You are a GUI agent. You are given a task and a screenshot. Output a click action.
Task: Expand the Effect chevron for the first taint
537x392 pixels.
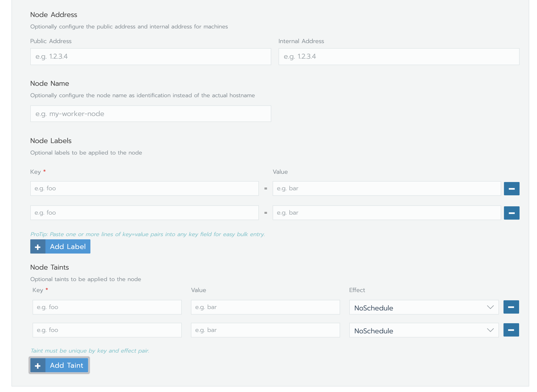[x=490, y=308]
